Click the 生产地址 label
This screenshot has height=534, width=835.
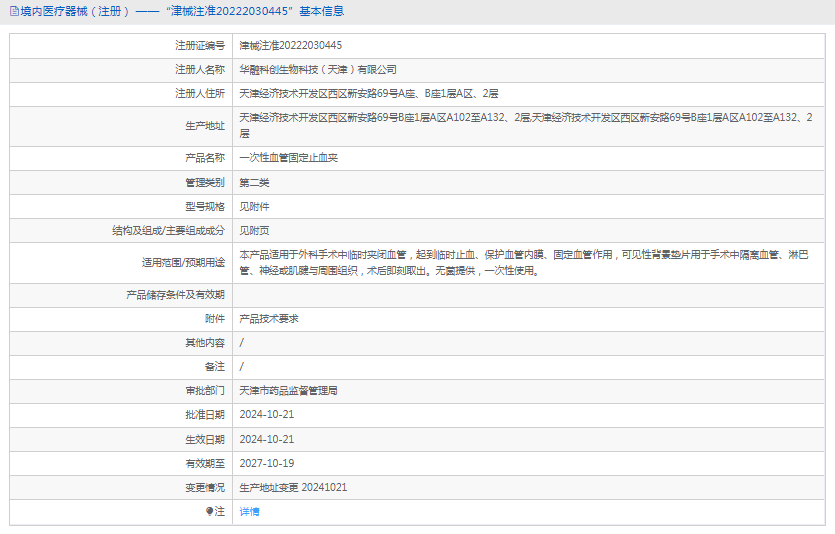pos(205,126)
